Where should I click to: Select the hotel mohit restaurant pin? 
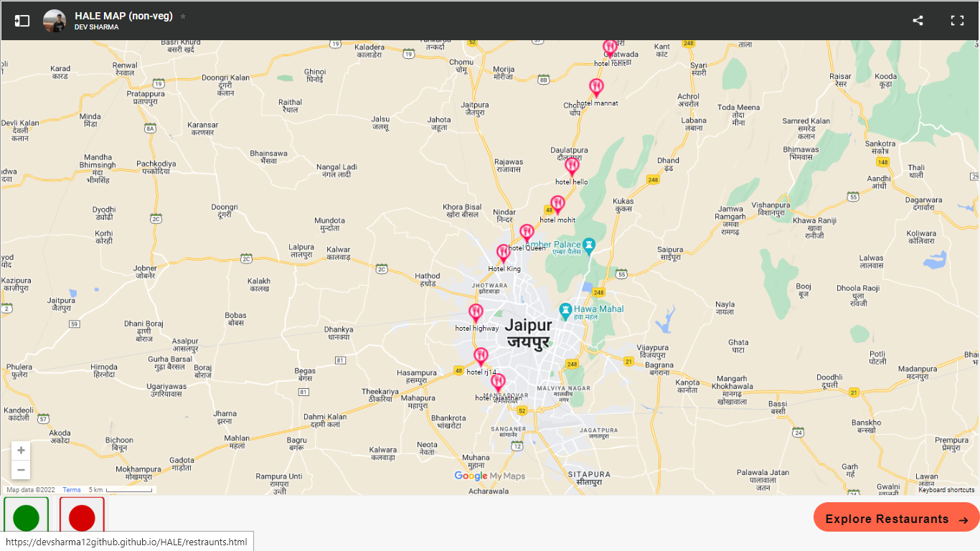pyautogui.click(x=557, y=204)
